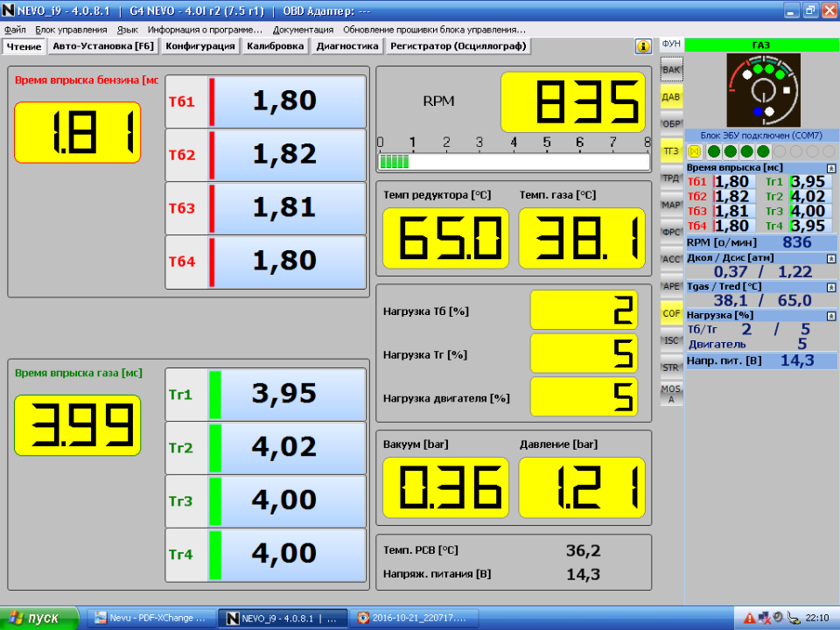Collapse the Дкол / Дсис section
This screenshot has height=630, width=840.
coord(831,258)
